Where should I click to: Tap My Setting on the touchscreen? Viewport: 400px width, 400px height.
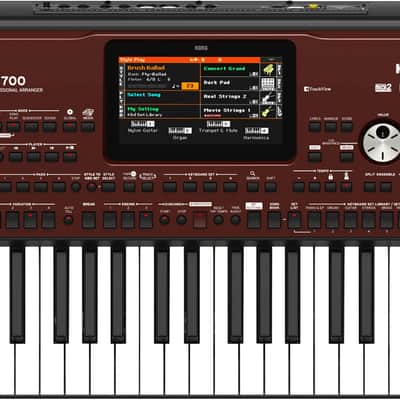point(143,109)
